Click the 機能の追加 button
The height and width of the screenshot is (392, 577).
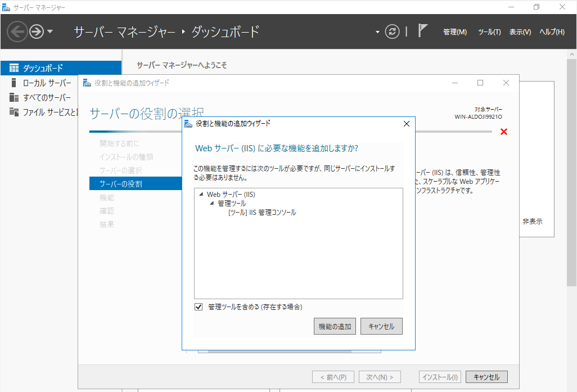[x=334, y=326]
